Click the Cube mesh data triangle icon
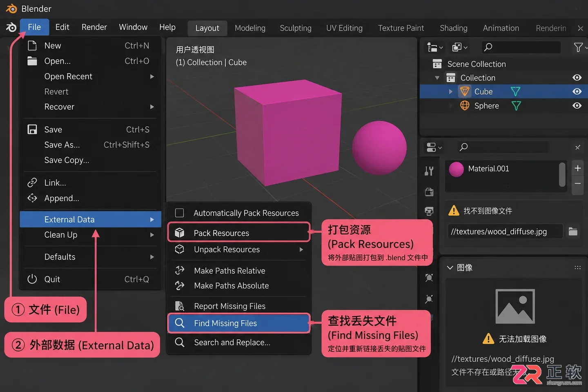The width and height of the screenshot is (588, 392). [x=516, y=91]
